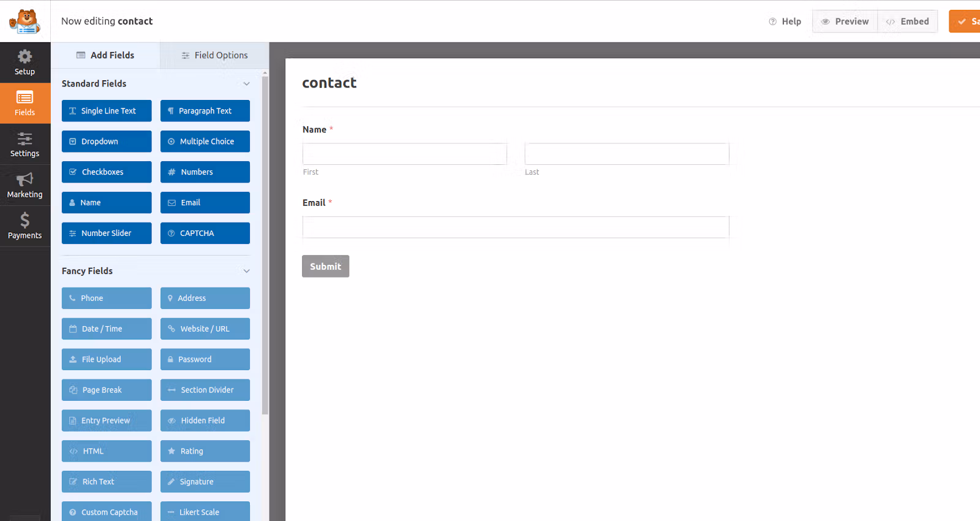Screen dimensions: 980x521
Task: Add an HTML field
Action: 107,452
